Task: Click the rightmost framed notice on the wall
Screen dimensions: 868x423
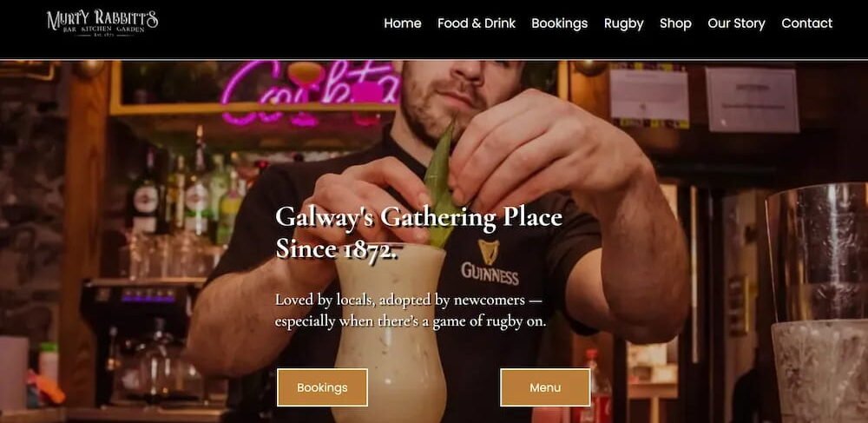Action: pyautogui.click(x=752, y=100)
